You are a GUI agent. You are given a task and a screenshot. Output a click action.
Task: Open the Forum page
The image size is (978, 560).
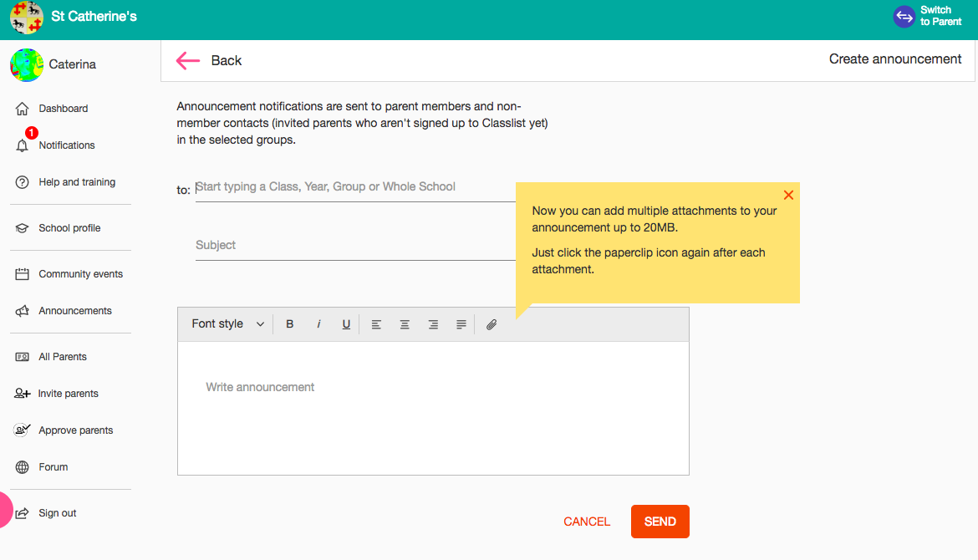pyautogui.click(x=53, y=467)
